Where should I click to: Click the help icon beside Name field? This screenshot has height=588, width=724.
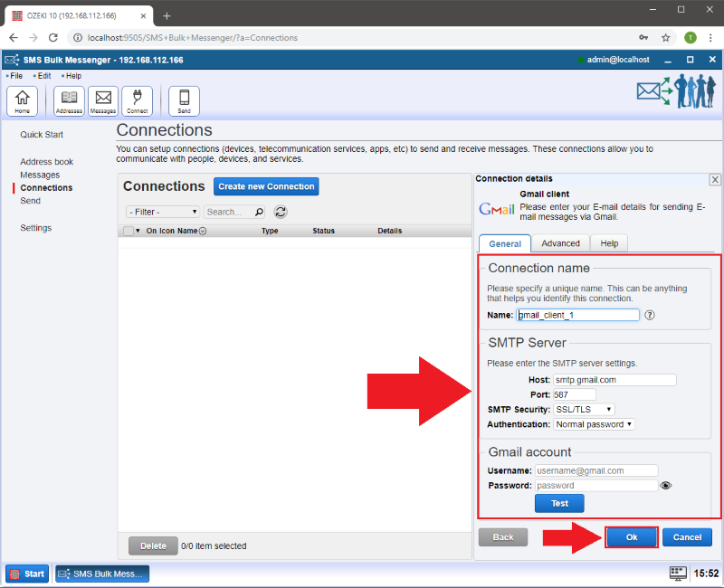(x=650, y=315)
